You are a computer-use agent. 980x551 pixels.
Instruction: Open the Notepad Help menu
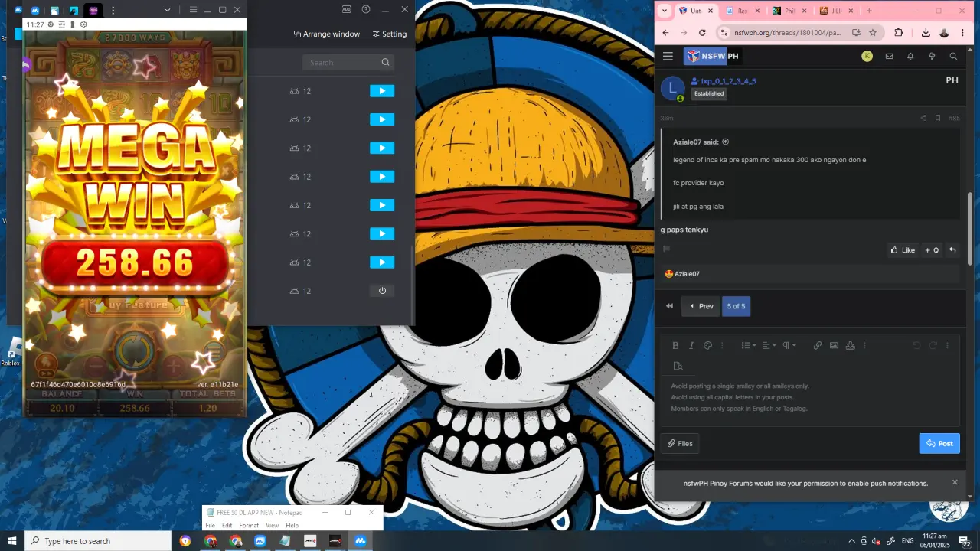292,526
